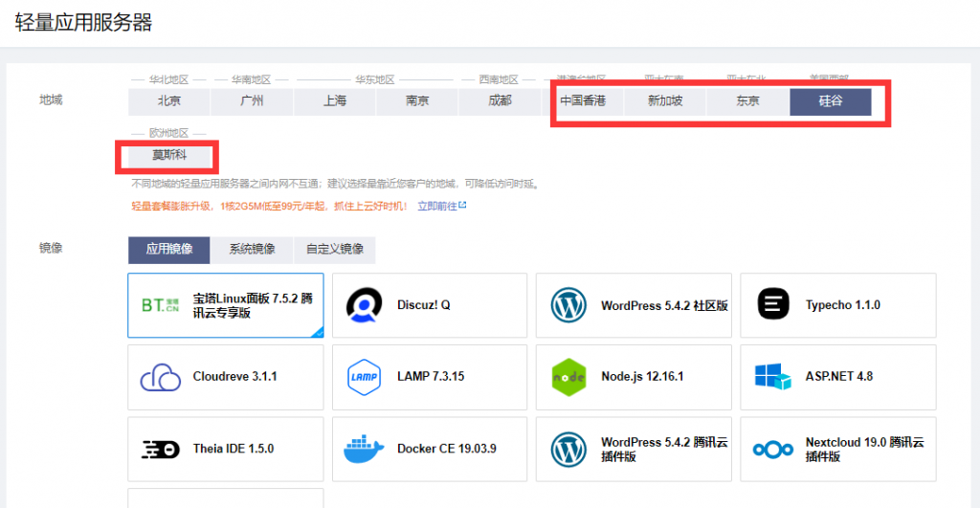Select 北京 region option

(x=169, y=101)
